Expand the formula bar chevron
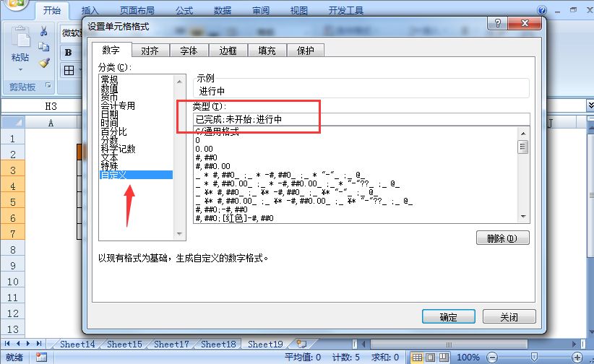Image resolution: width=594 pixels, height=364 pixels. (590, 105)
